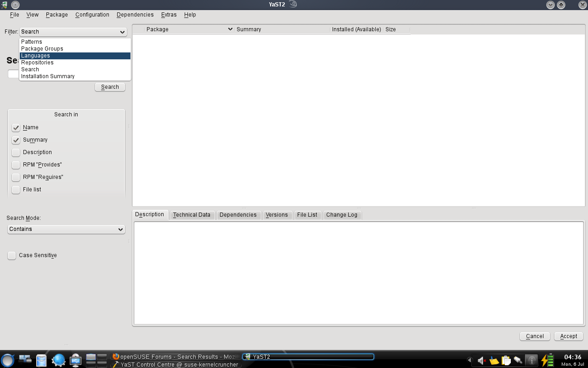The width and height of the screenshot is (588, 368).
Task: Open the battery power status icon
Action: click(x=547, y=360)
